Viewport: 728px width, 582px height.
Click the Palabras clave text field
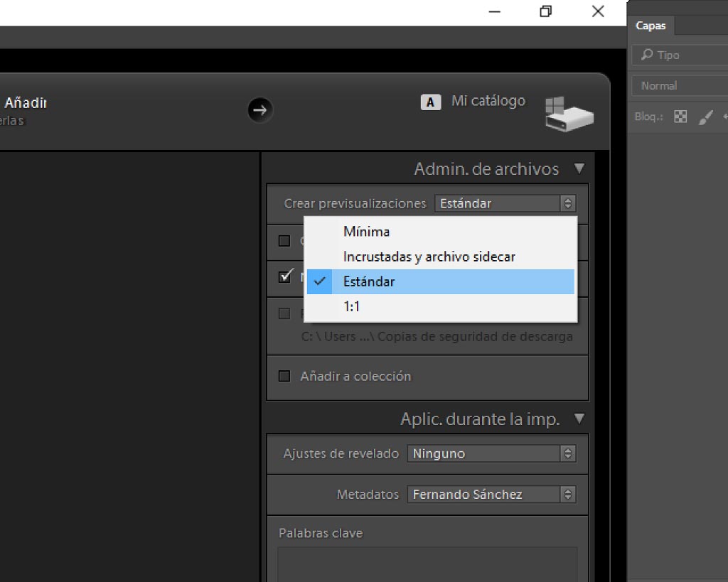[427, 564]
